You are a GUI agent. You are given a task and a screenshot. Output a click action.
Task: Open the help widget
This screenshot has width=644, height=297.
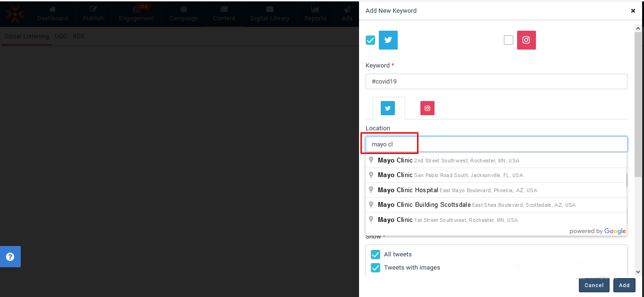(10, 256)
